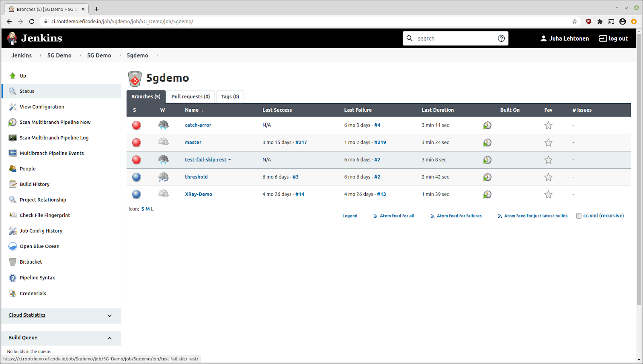
Task: Click the Jenkins butler logo icon
Action: pos(12,38)
